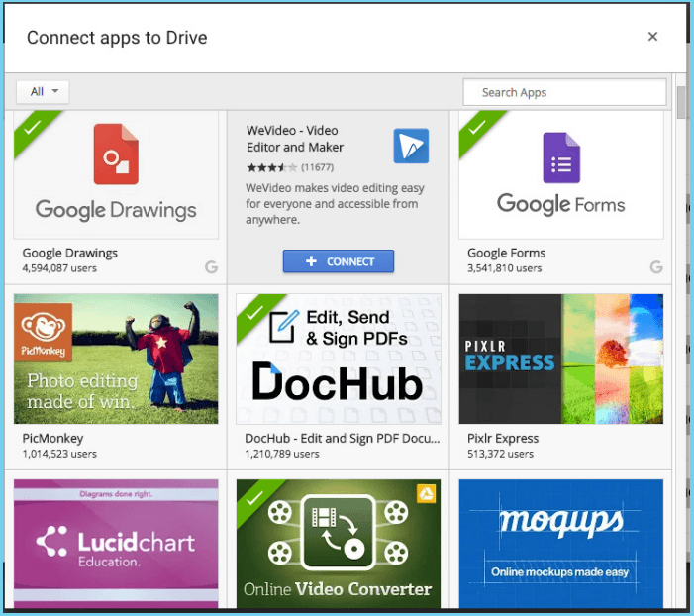Open the PicMonkey app thumbnail

coord(116,359)
